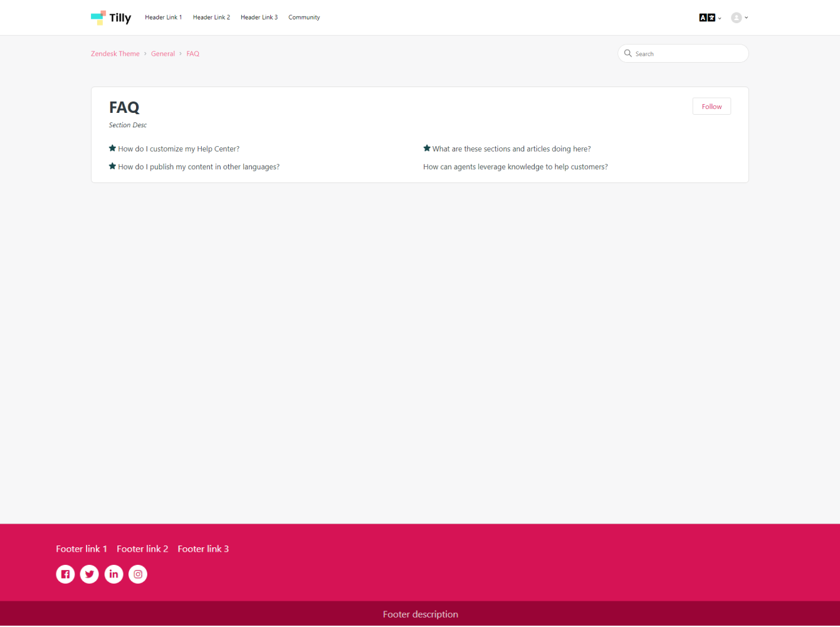Go to Header Link 2
Screen dimensions: 840x627
click(211, 18)
